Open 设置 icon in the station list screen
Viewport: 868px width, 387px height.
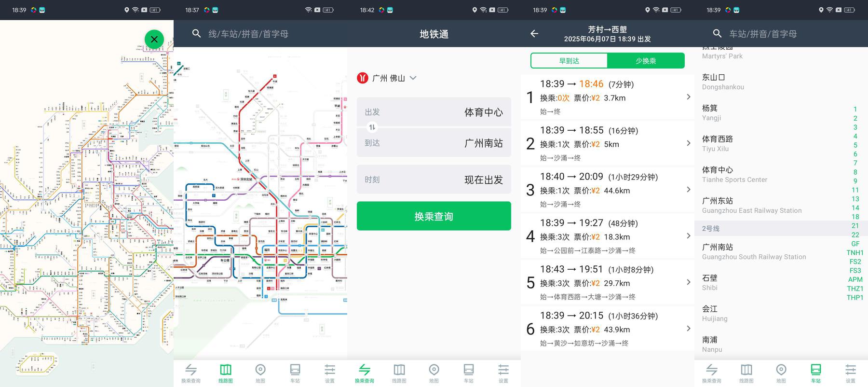(851, 373)
